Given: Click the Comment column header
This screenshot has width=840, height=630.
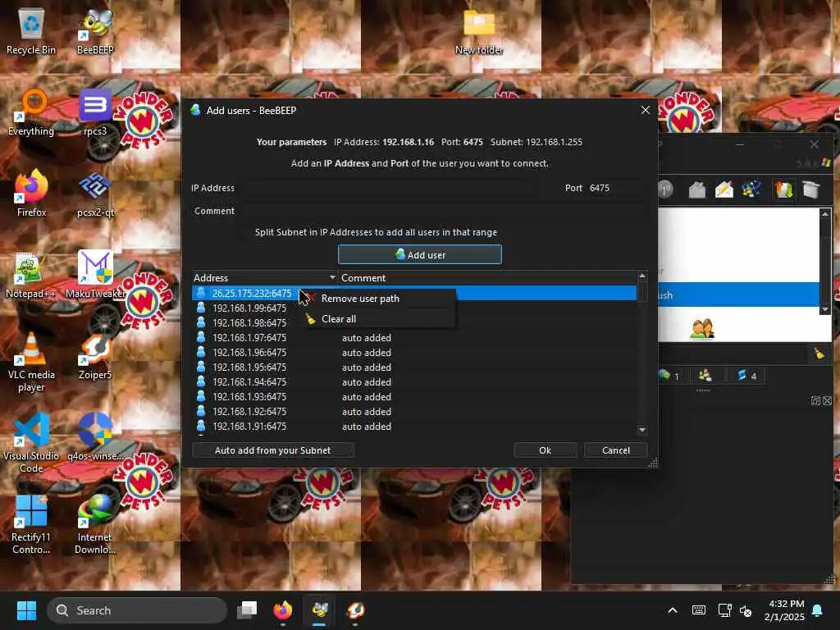Looking at the screenshot, I should pos(487,277).
